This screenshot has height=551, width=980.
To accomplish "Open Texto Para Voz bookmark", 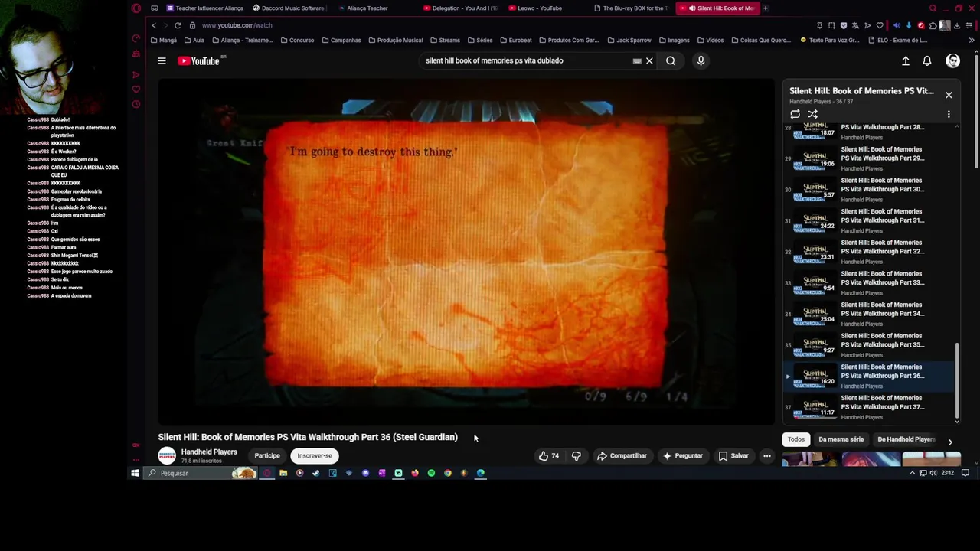I will tap(829, 41).
